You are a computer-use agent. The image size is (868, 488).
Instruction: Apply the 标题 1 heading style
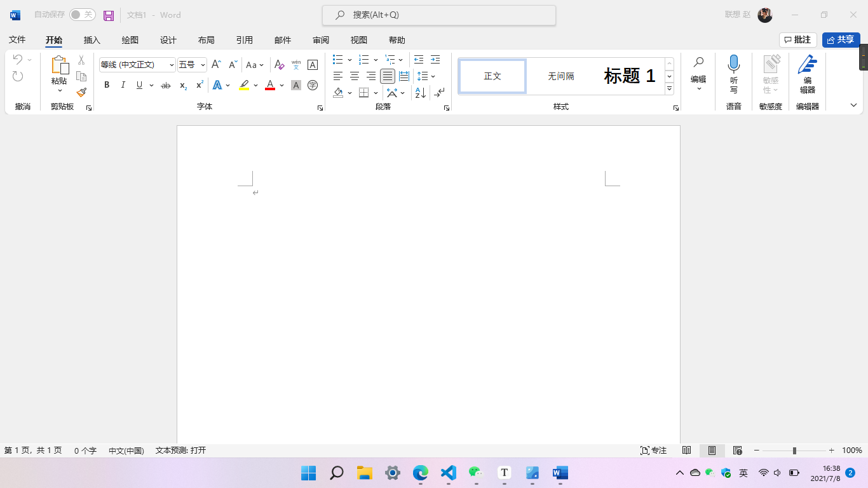click(x=630, y=76)
